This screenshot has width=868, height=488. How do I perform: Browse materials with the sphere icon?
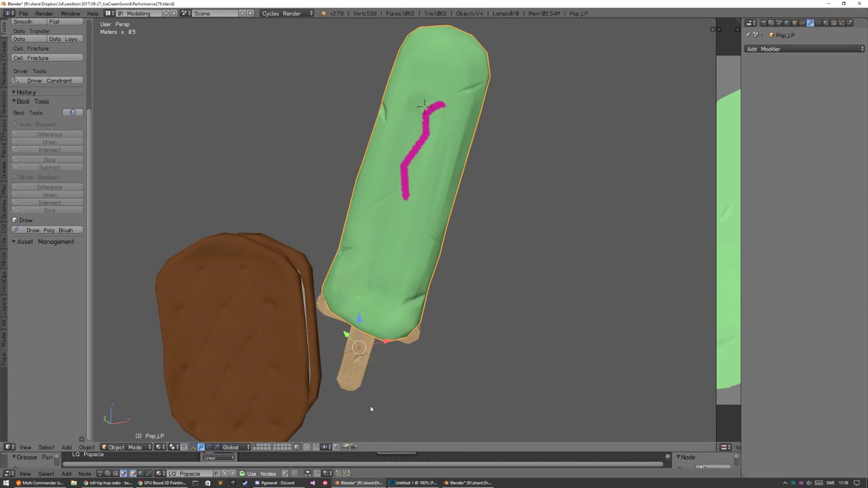[x=161, y=473]
